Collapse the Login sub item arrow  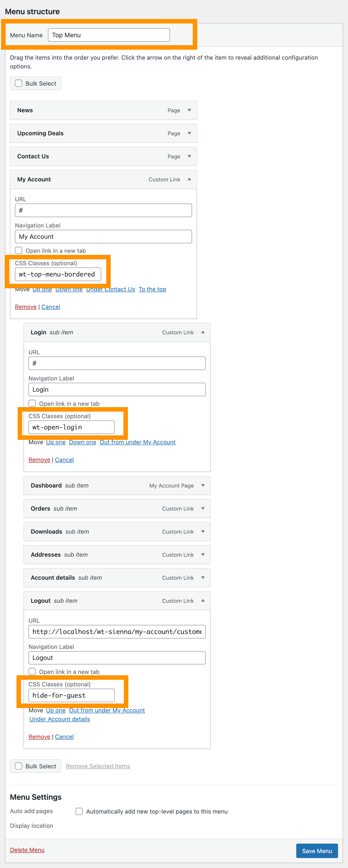(x=203, y=332)
